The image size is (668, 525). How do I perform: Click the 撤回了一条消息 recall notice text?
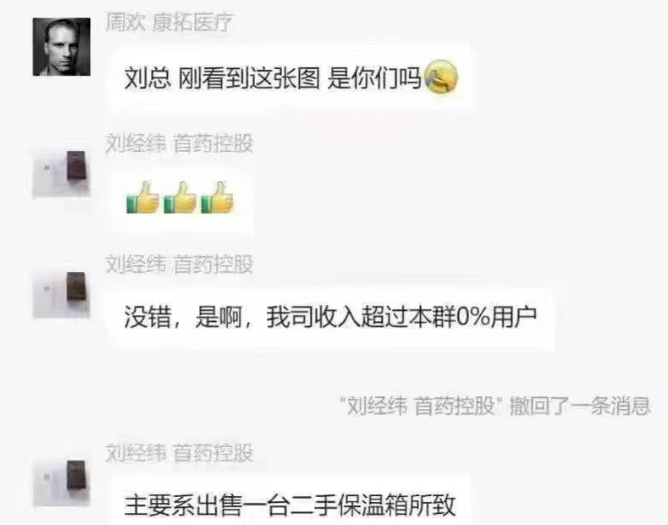pyautogui.click(x=580, y=406)
